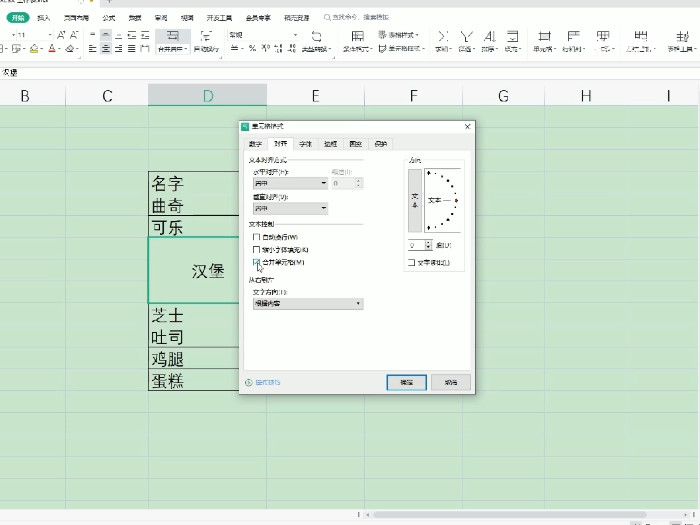Click the decrease indent icon
This screenshot has width=700, height=525.
click(132, 35)
